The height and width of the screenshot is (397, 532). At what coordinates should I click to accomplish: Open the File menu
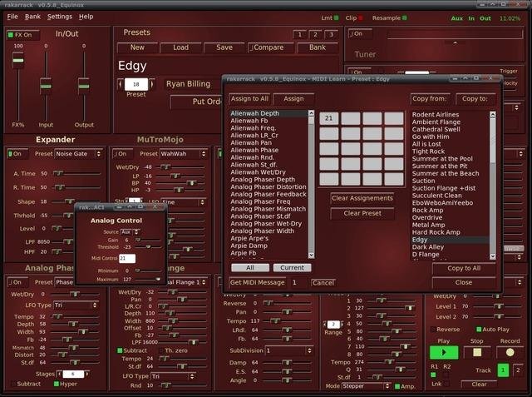click(12, 17)
